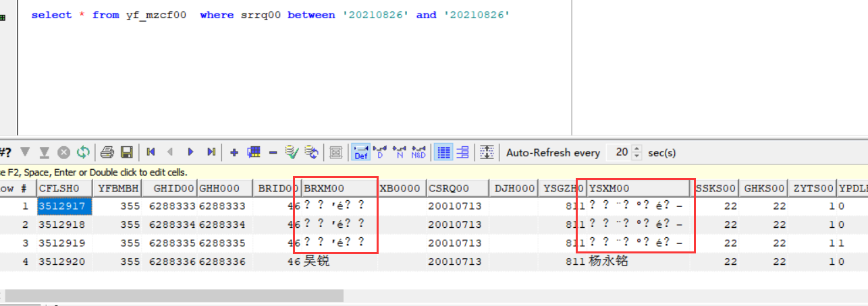The width and height of the screenshot is (868, 306).
Task: Toggle the N column sizing mode
Action: click(400, 152)
